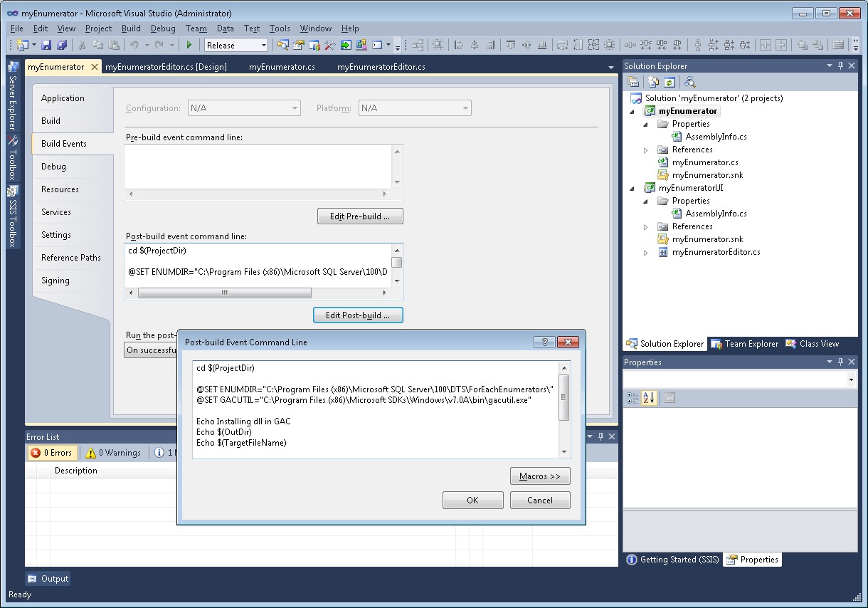Open the Server Explorer side tab
The image size is (868, 608).
(x=13, y=95)
